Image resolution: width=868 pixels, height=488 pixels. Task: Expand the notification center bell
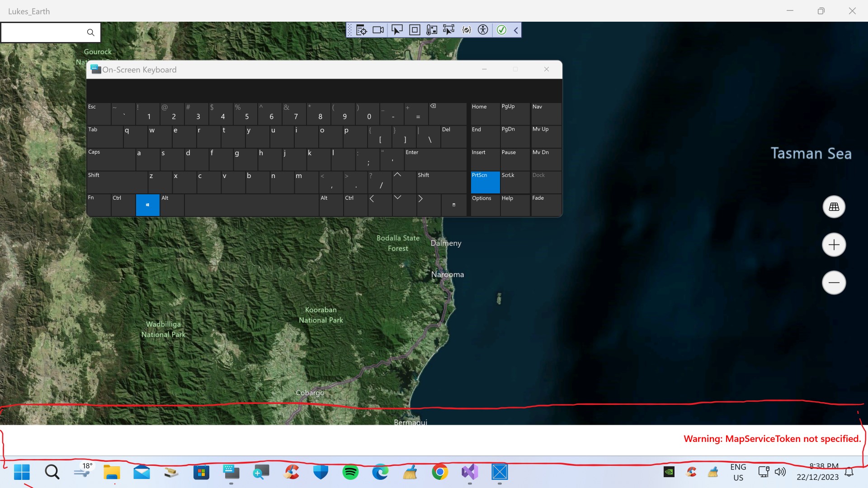click(x=849, y=472)
